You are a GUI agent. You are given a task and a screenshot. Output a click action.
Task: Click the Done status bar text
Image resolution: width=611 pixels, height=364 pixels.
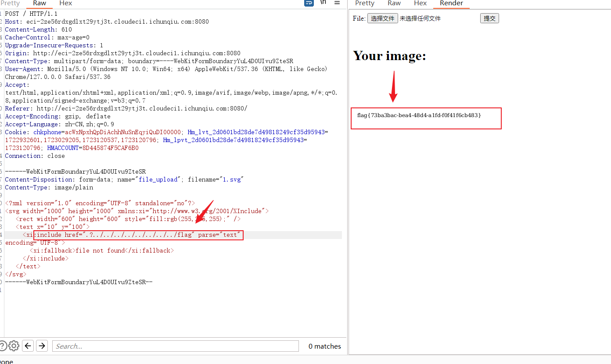7,361
